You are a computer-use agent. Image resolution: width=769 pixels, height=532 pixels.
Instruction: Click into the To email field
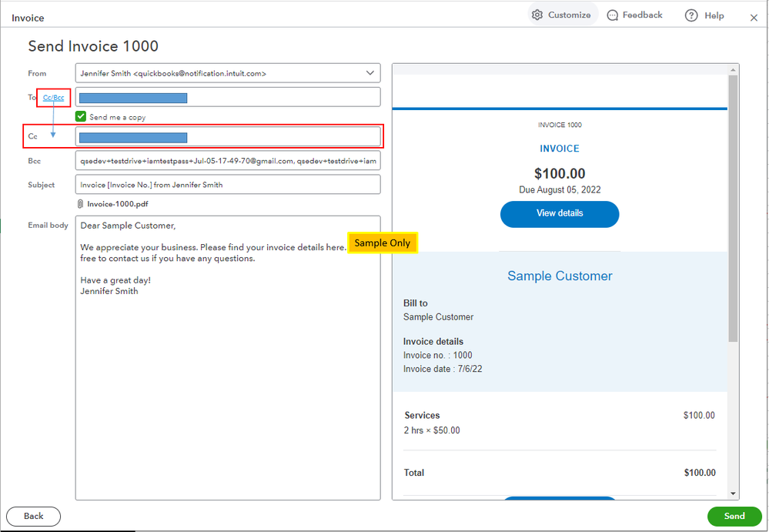tap(228, 98)
